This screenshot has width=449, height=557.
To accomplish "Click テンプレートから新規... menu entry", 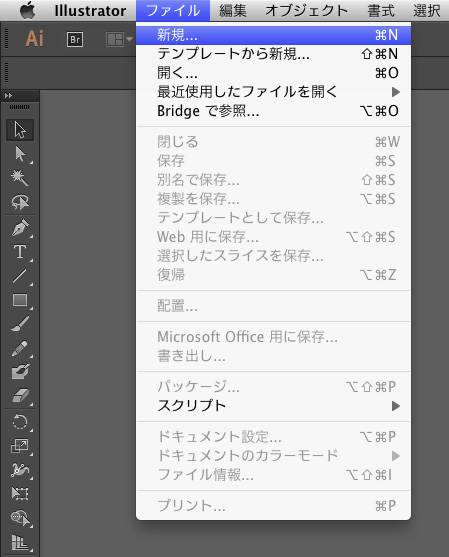I will (x=274, y=54).
